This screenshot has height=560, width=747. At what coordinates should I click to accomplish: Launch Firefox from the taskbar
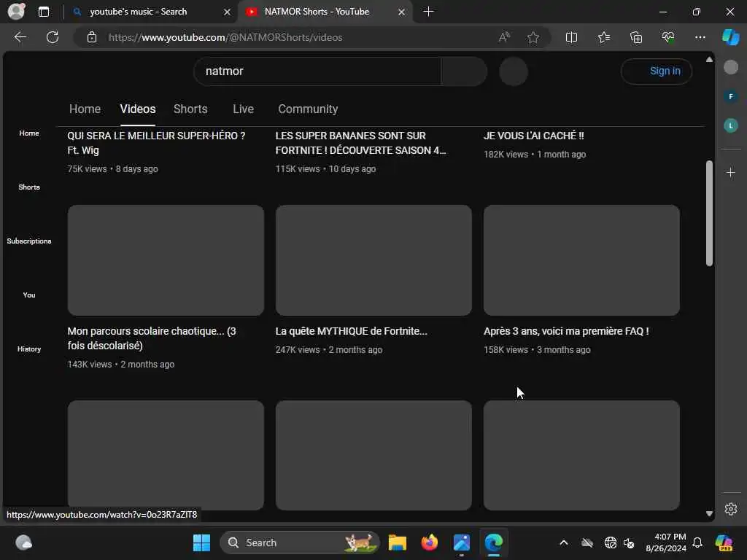coord(429,542)
